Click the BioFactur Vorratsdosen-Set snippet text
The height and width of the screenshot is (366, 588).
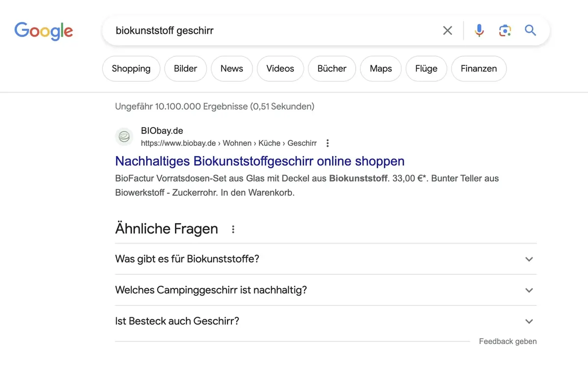tap(307, 185)
